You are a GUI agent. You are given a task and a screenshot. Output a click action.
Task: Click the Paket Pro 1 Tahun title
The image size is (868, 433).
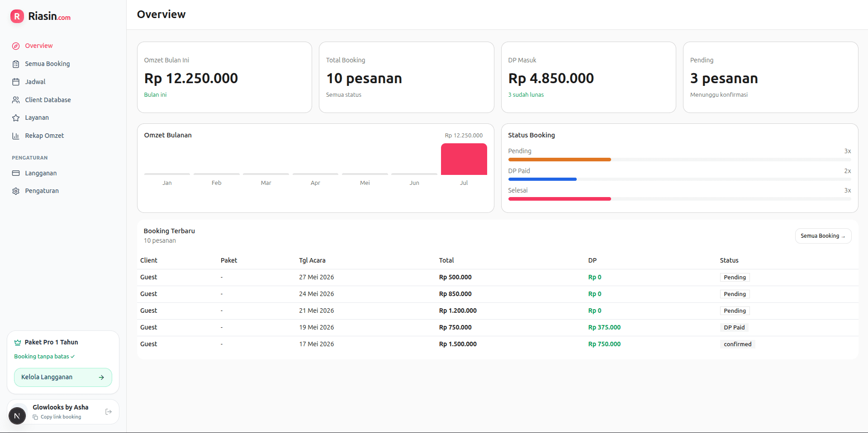51,342
